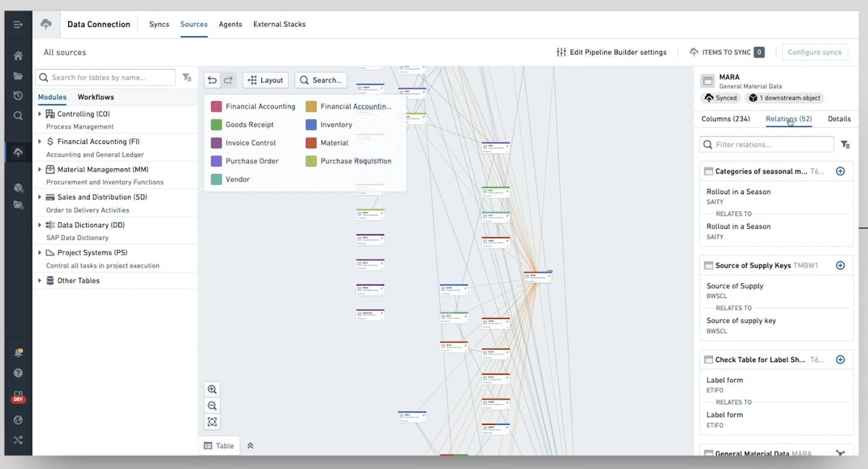Open the Layout tool in the canvas toolbar
Viewport: 868px width, 469px height.
click(x=265, y=79)
